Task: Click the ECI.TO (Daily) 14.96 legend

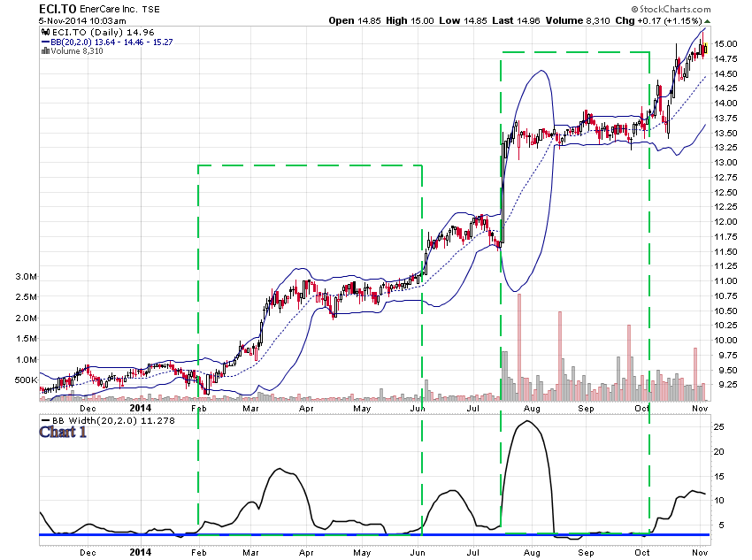Action: [x=104, y=32]
